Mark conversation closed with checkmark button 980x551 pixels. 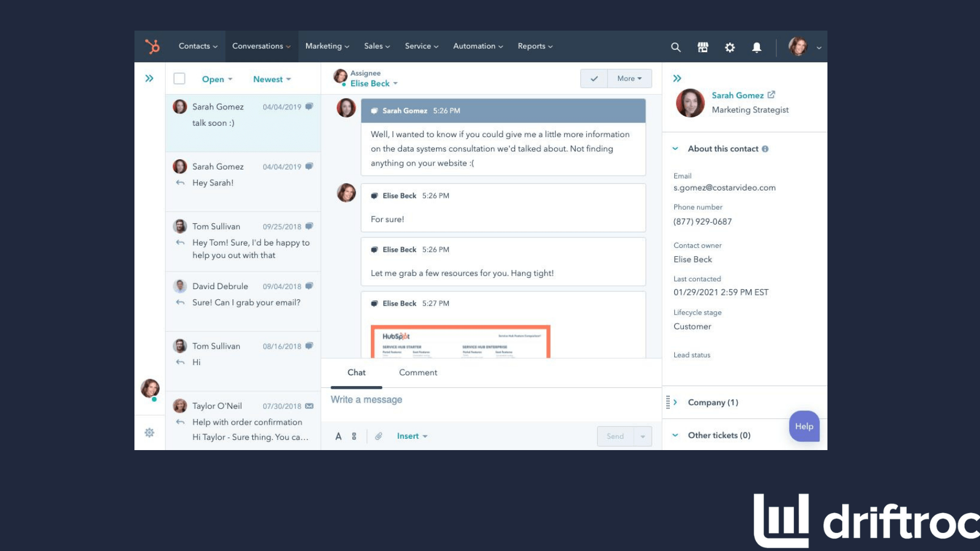(594, 79)
